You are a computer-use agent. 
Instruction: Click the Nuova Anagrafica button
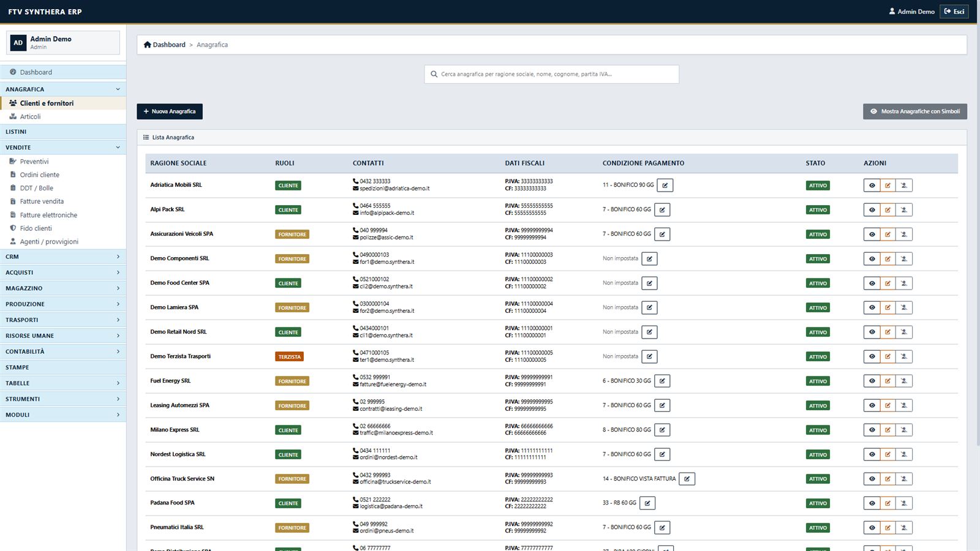(x=170, y=111)
